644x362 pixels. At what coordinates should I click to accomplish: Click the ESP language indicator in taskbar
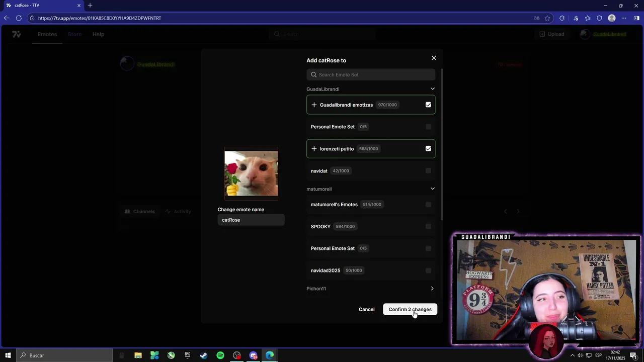(599, 355)
